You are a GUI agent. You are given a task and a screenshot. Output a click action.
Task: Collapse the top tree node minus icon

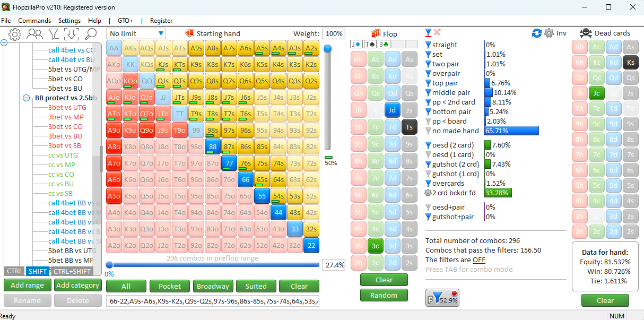tap(4, 42)
